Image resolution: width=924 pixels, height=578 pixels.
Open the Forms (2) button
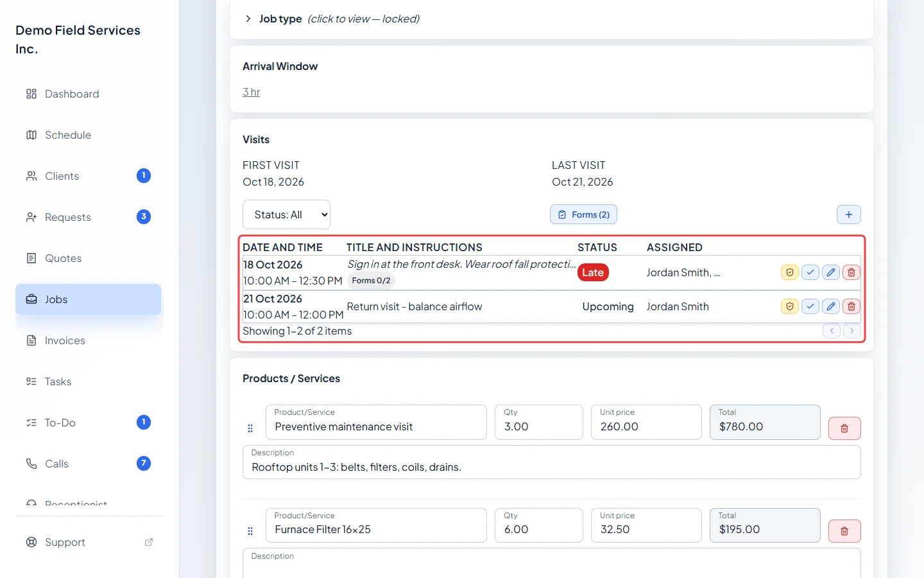point(583,215)
